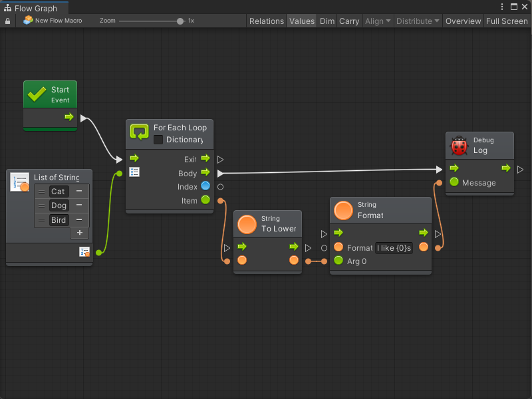Open the window kebab options menu

(502, 7)
